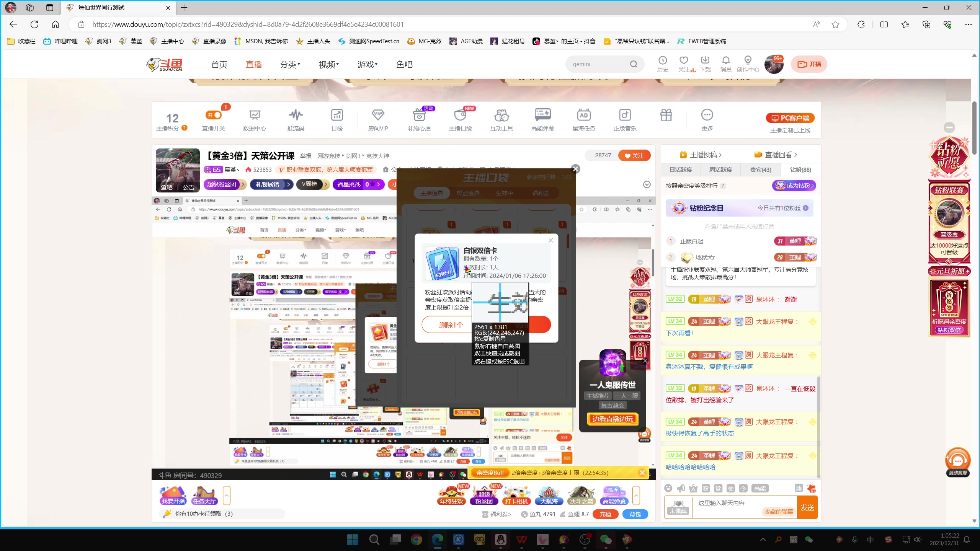
Task: Click the 充值 recharge button
Action: tap(605, 514)
